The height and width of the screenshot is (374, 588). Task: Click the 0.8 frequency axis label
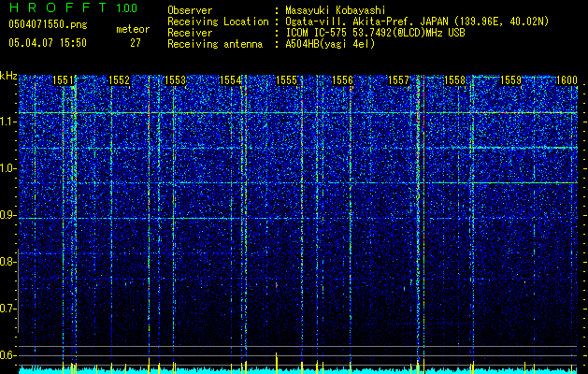7,262
